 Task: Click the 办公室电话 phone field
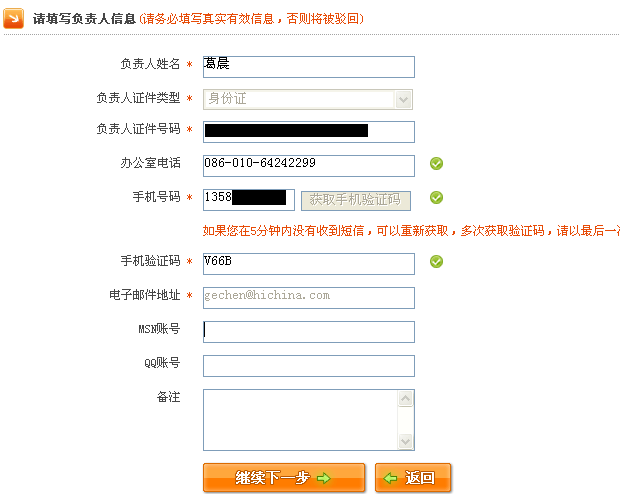308,165
